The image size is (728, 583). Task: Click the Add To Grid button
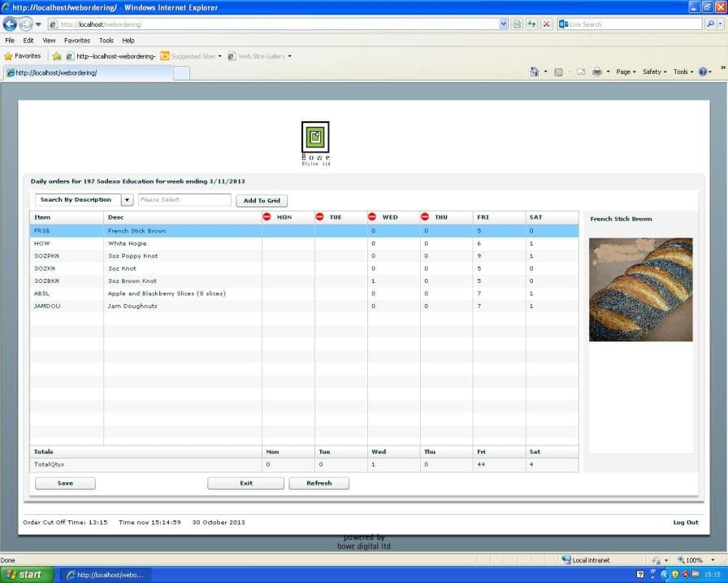[262, 200]
